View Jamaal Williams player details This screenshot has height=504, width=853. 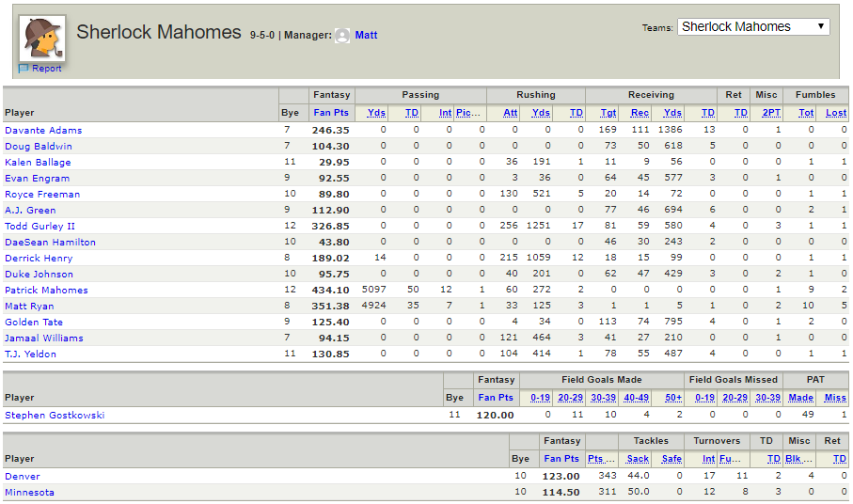tap(44, 339)
